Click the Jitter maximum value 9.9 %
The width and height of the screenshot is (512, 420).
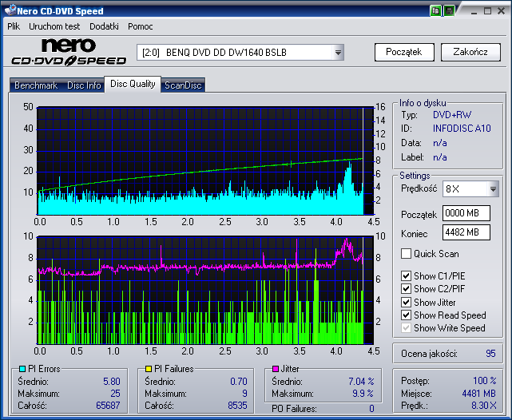pyautogui.click(x=363, y=394)
